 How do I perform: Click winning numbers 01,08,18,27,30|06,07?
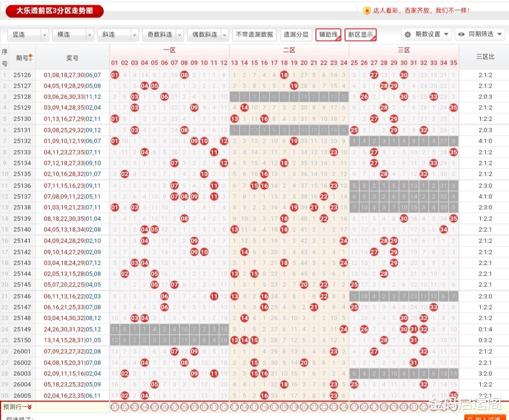click(x=73, y=75)
